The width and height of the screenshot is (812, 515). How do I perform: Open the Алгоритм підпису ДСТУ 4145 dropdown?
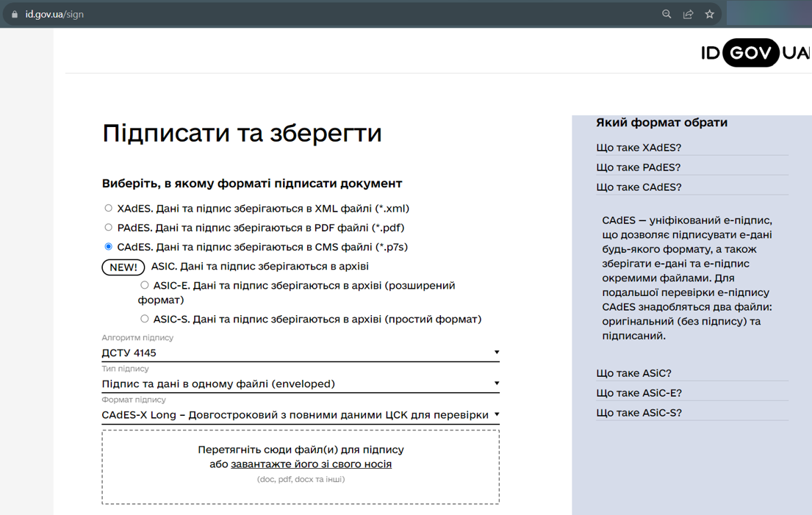click(x=301, y=353)
